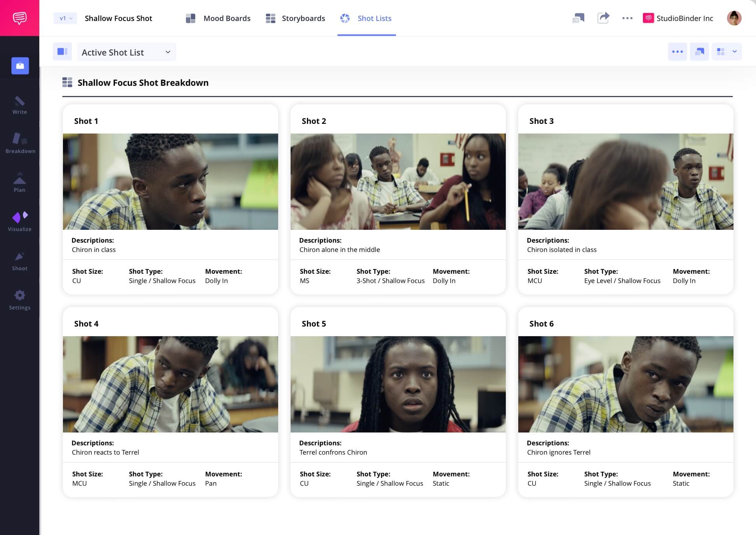Open comments using the chat icon near StudioBinder Inc

(x=578, y=18)
